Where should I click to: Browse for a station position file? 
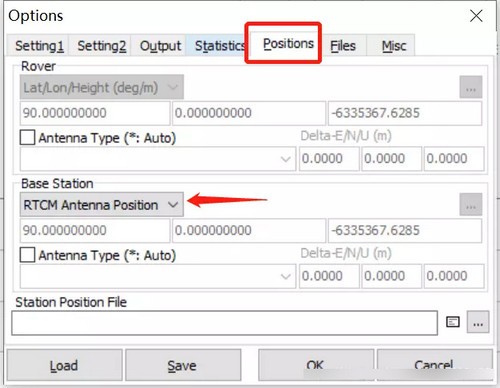point(478,322)
